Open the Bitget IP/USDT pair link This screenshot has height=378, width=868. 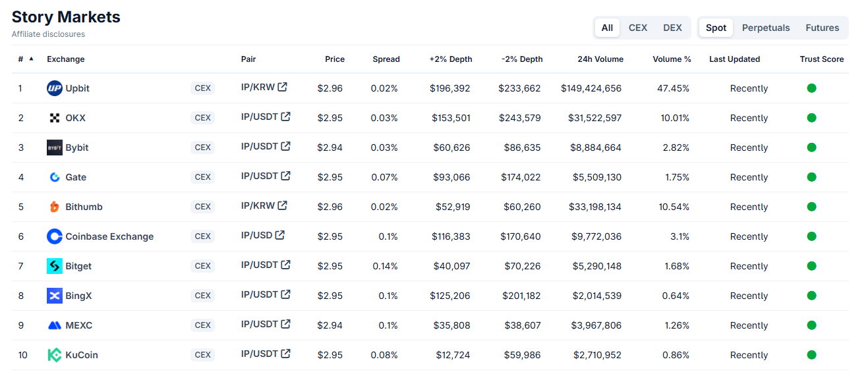click(x=259, y=265)
